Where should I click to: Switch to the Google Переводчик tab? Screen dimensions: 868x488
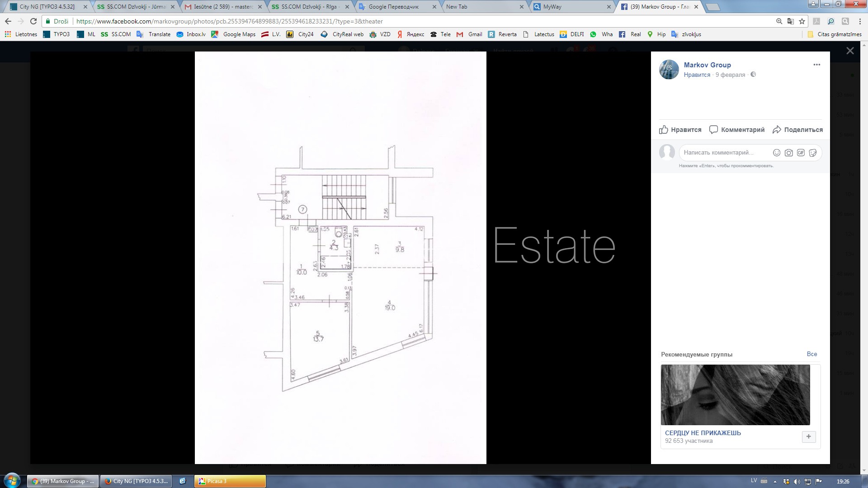[393, 7]
